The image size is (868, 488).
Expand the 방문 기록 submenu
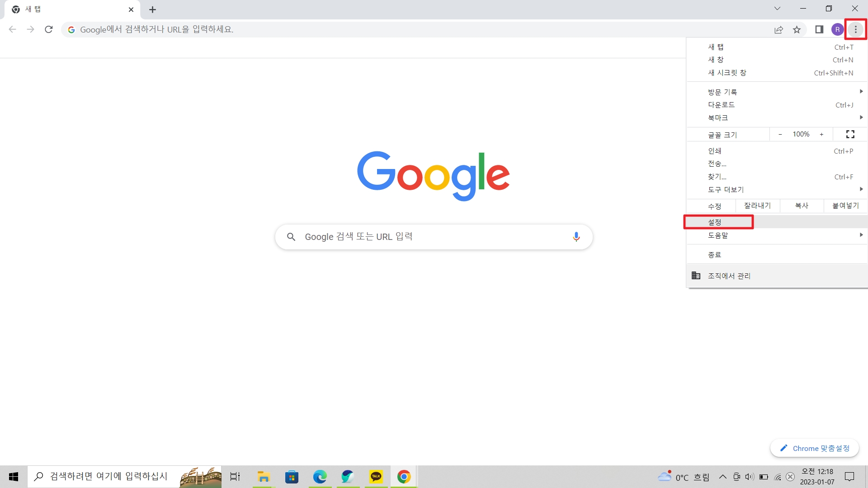pos(769,91)
